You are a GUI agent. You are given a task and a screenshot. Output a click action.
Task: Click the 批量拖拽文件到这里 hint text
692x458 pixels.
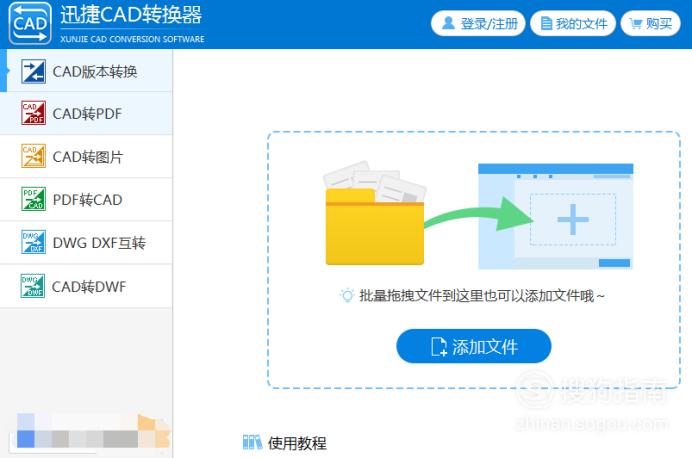[x=481, y=296]
